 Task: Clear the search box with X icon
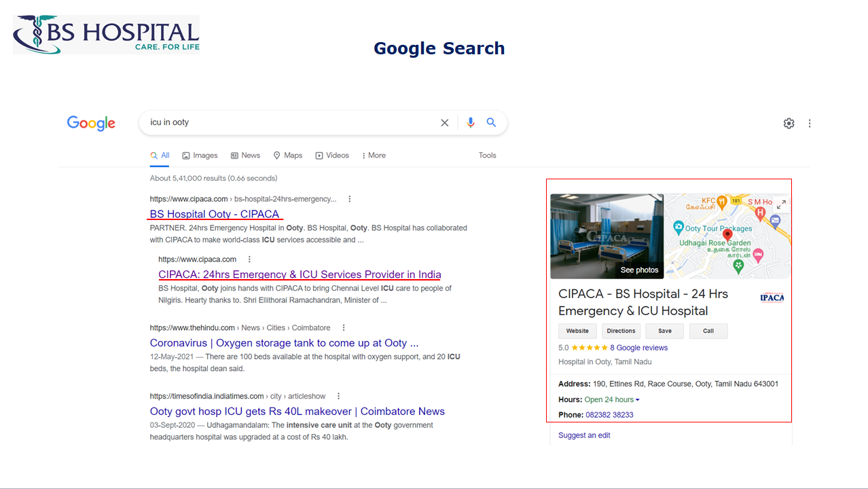445,123
